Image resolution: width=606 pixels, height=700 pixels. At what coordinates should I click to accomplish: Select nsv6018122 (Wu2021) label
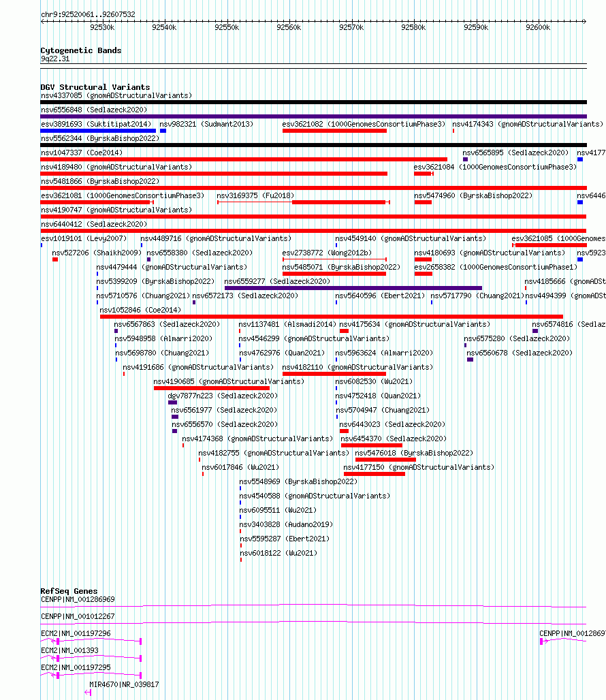tap(278, 553)
